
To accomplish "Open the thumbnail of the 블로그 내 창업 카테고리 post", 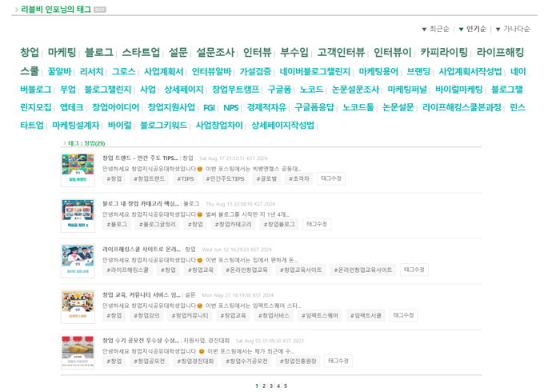I will [x=78, y=215].
